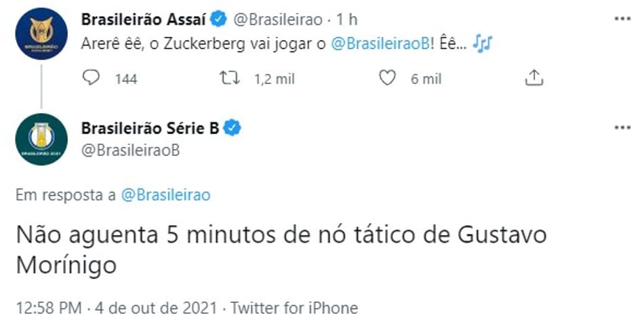Like the Zuckerberg tweet with heart icon

click(x=387, y=77)
